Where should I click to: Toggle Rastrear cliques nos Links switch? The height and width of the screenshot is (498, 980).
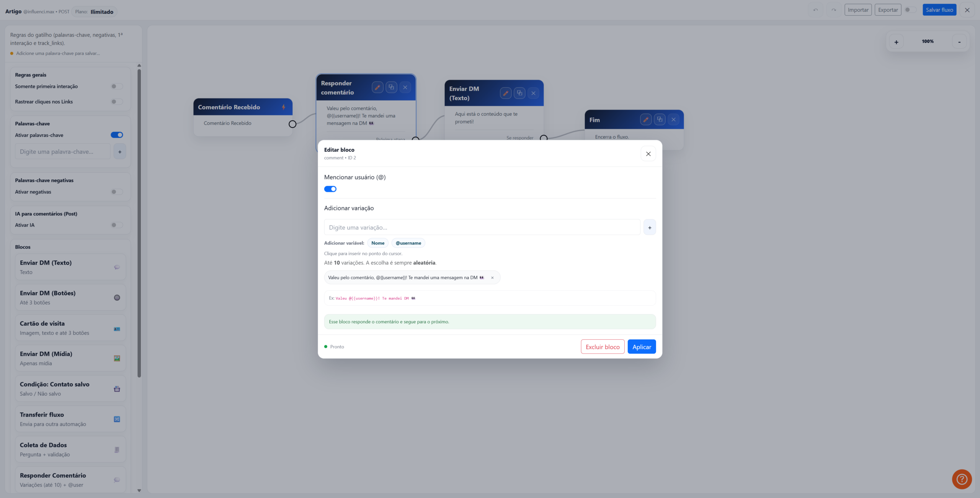pyautogui.click(x=117, y=102)
